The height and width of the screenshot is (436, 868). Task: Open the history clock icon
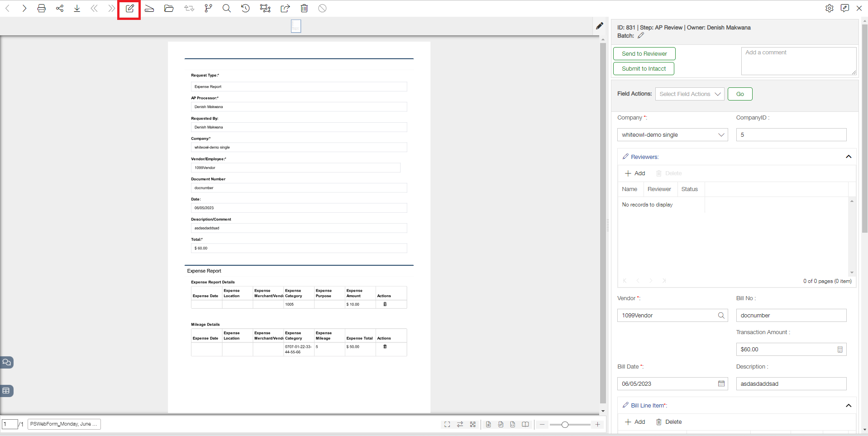(x=245, y=8)
